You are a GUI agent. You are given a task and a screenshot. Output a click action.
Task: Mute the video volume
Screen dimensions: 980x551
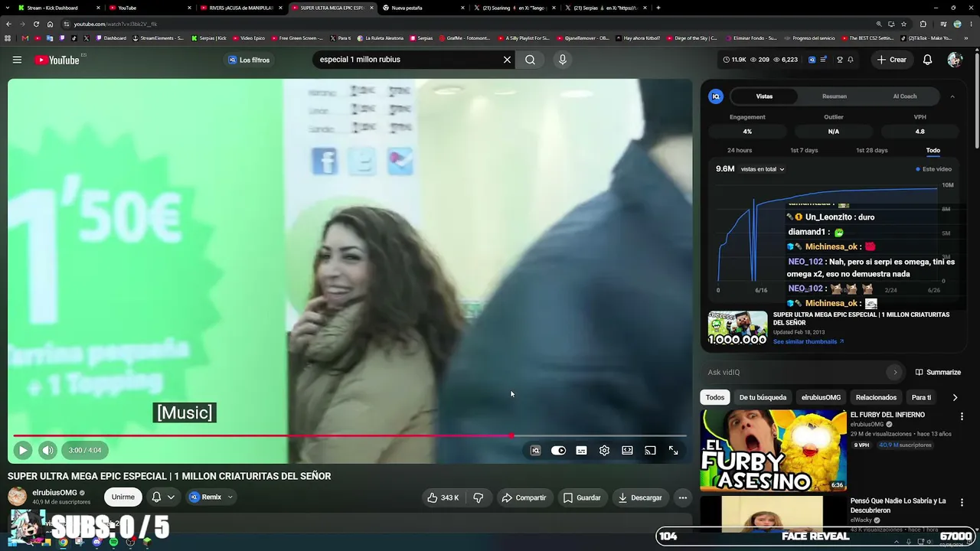point(47,450)
